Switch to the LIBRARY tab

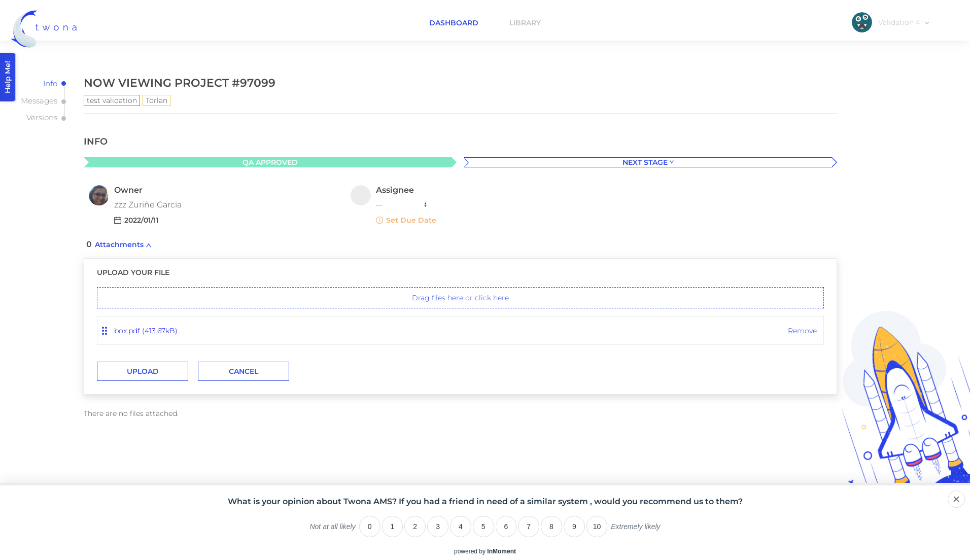[525, 23]
